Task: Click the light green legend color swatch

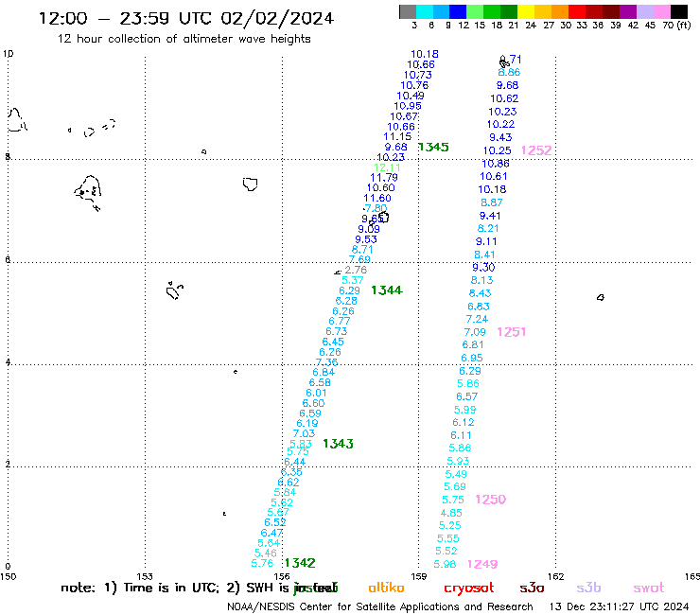Action: coord(475,11)
